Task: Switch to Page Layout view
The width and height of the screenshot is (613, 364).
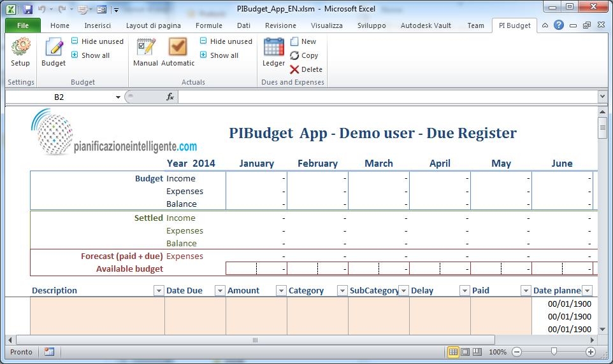Action: (465, 352)
